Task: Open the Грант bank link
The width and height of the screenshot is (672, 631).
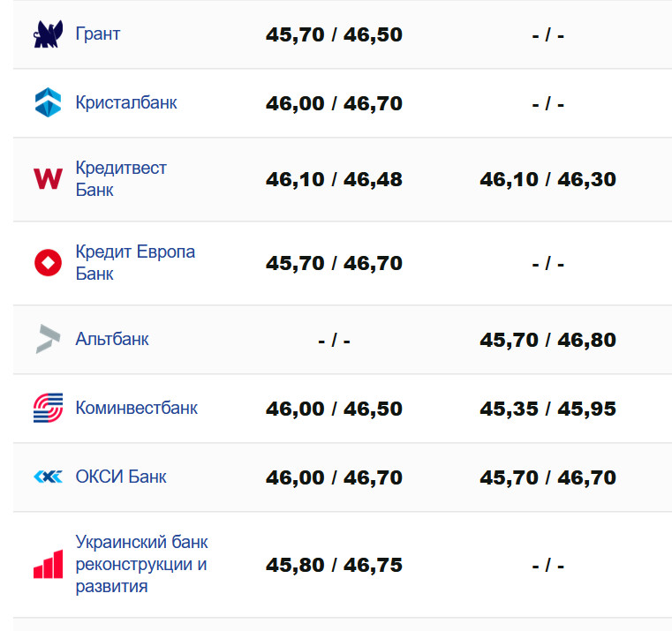Action: [97, 34]
